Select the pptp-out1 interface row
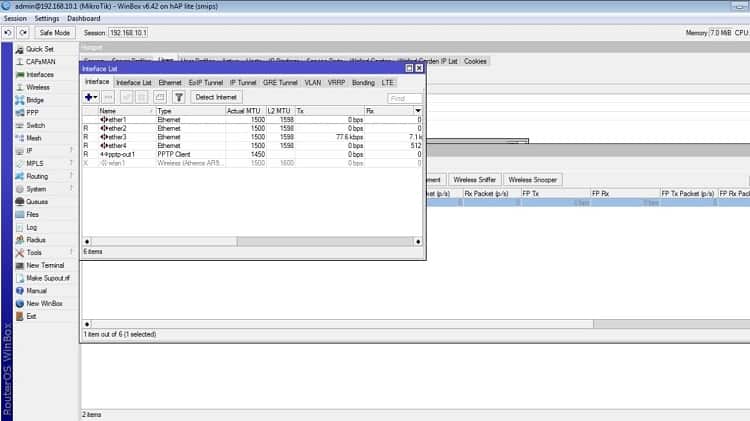 point(252,154)
